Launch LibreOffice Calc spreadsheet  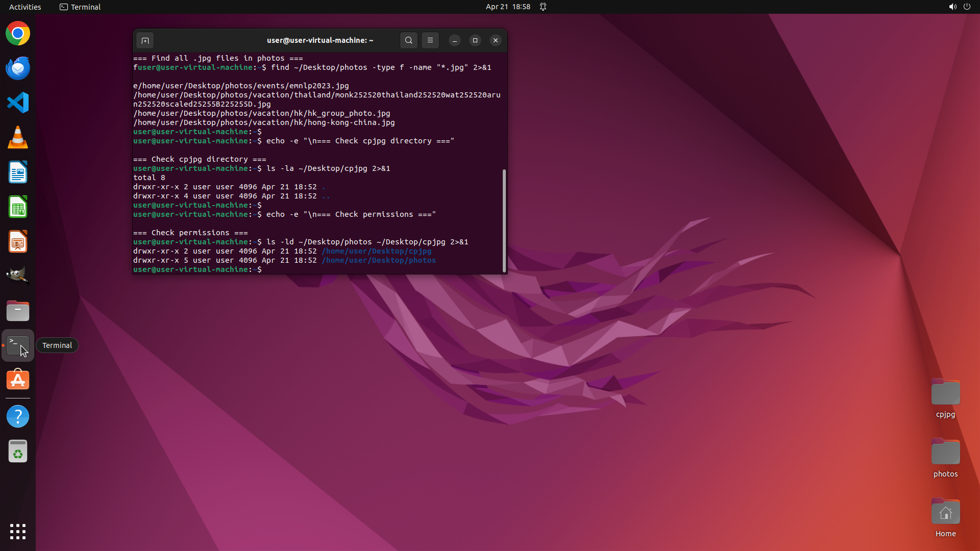[x=18, y=207]
